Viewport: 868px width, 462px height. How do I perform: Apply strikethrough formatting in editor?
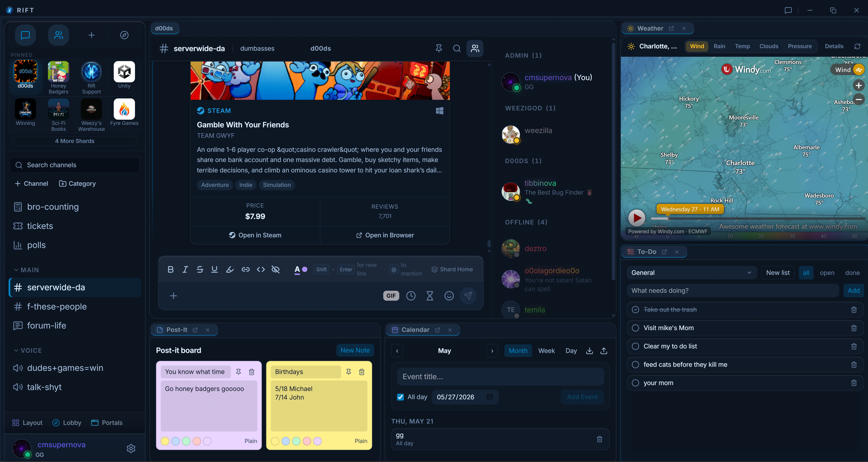tap(200, 269)
